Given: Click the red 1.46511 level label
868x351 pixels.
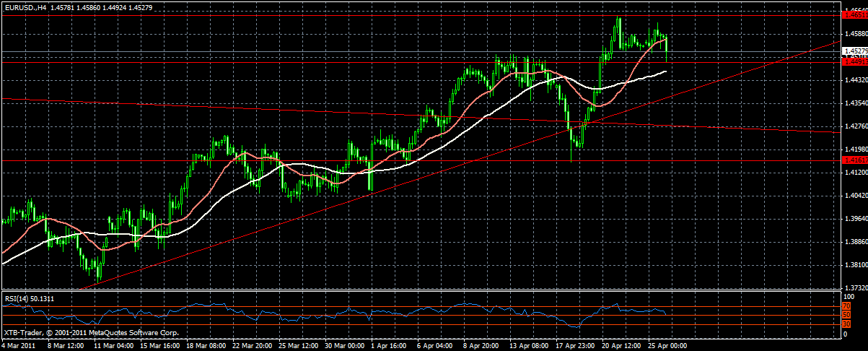Looking at the screenshot, I should [854, 14].
